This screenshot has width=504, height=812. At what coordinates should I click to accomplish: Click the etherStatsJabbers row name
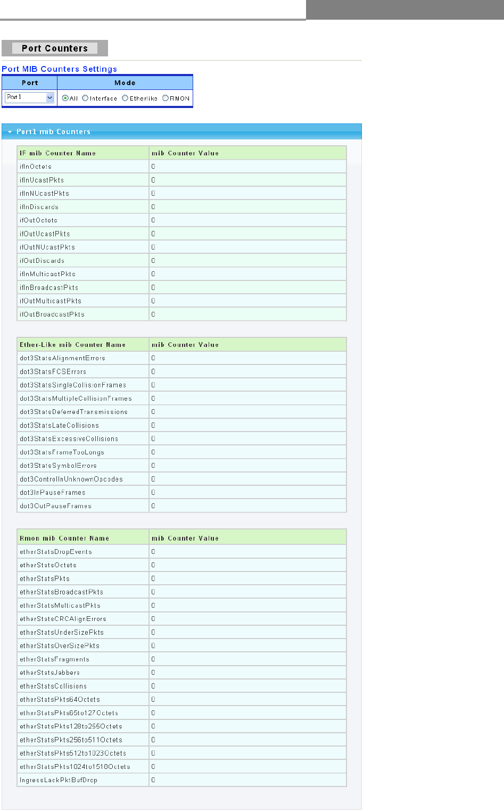point(49,673)
